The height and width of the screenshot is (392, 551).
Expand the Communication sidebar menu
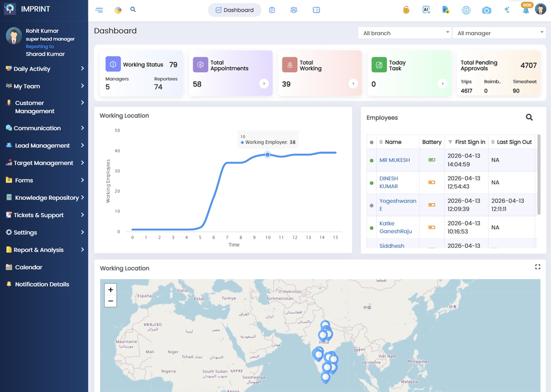point(44,128)
